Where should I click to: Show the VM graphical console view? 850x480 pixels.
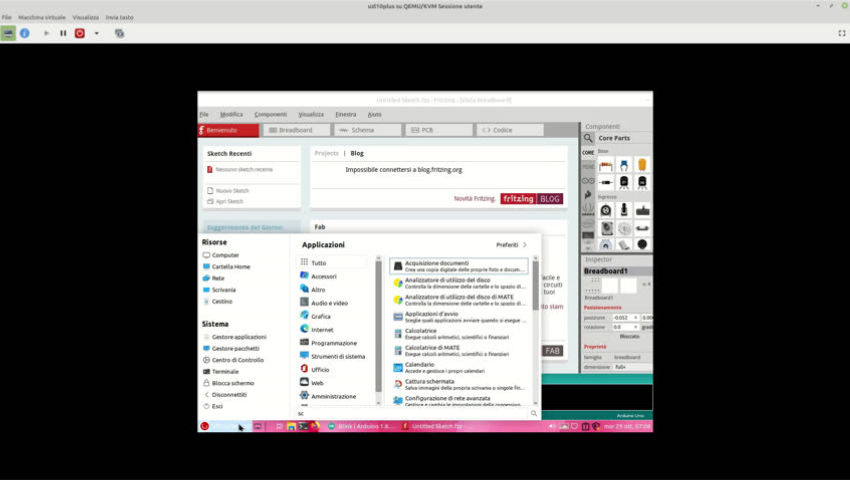point(9,33)
